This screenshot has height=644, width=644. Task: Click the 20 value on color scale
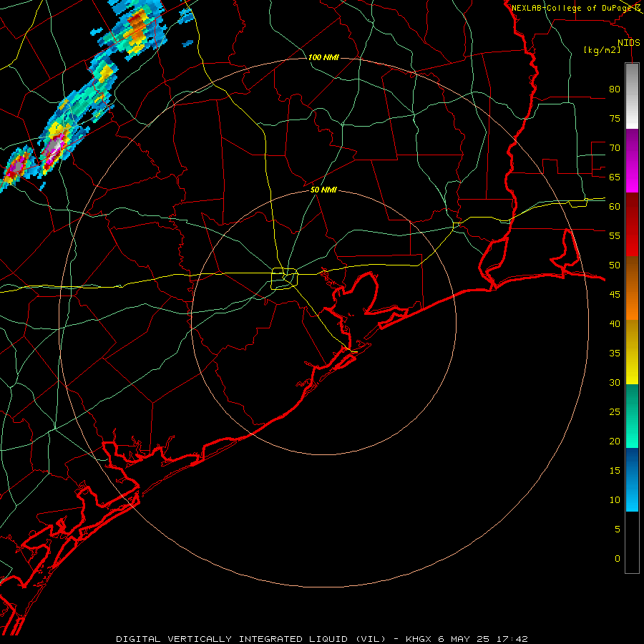pos(615,441)
